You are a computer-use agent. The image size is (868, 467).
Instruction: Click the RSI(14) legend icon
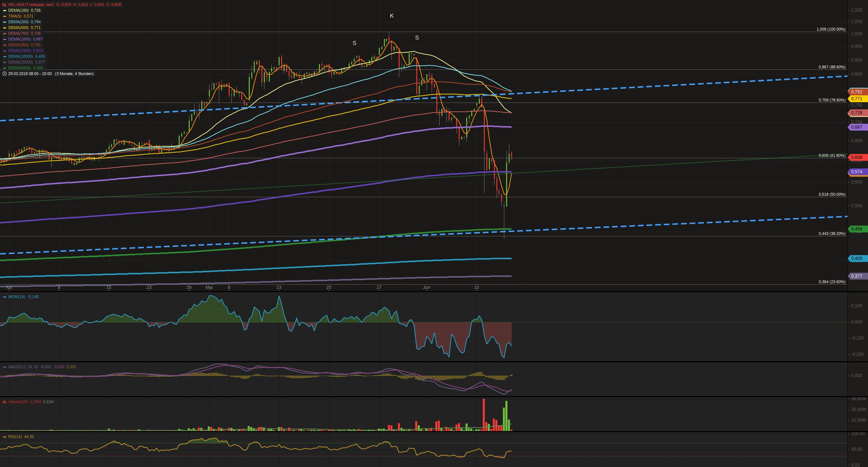coord(5,437)
